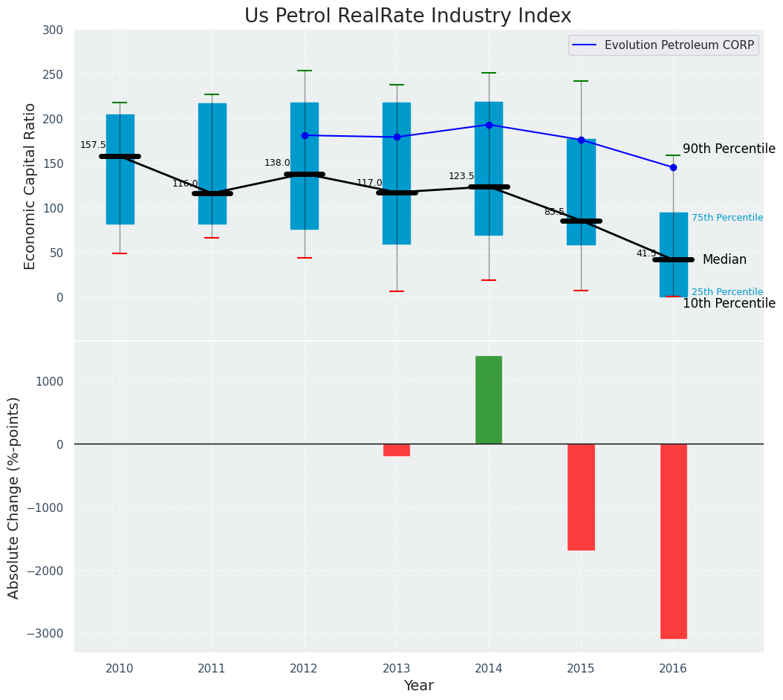The width and height of the screenshot is (783, 700).
Task: Click the 157.5 median value label
Action: pos(93,145)
